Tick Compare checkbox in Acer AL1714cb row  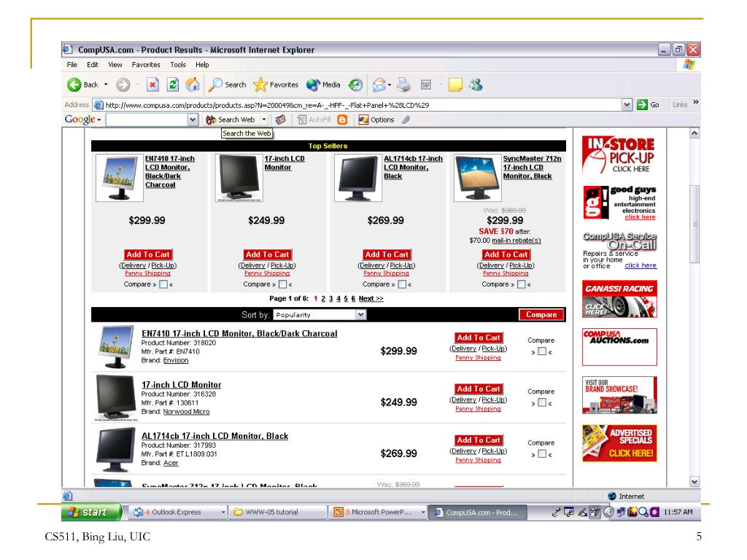pyautogui.click(x=542, y=454)
